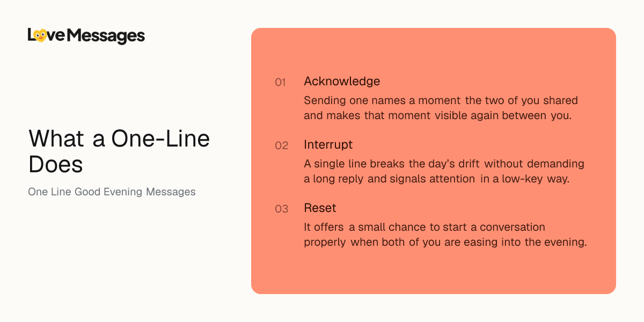Select step number 02
Image resolution: width=644 pixels, height=322 pixels.
point(282,146)
